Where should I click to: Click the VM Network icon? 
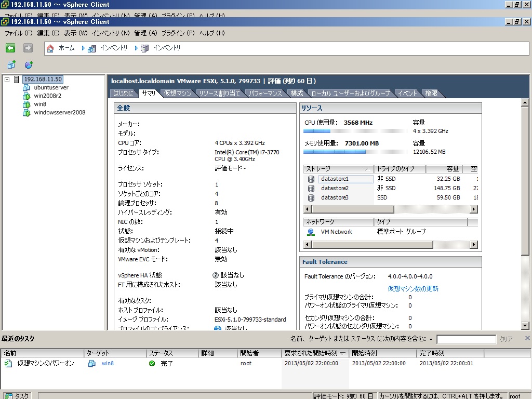[311, 232]
